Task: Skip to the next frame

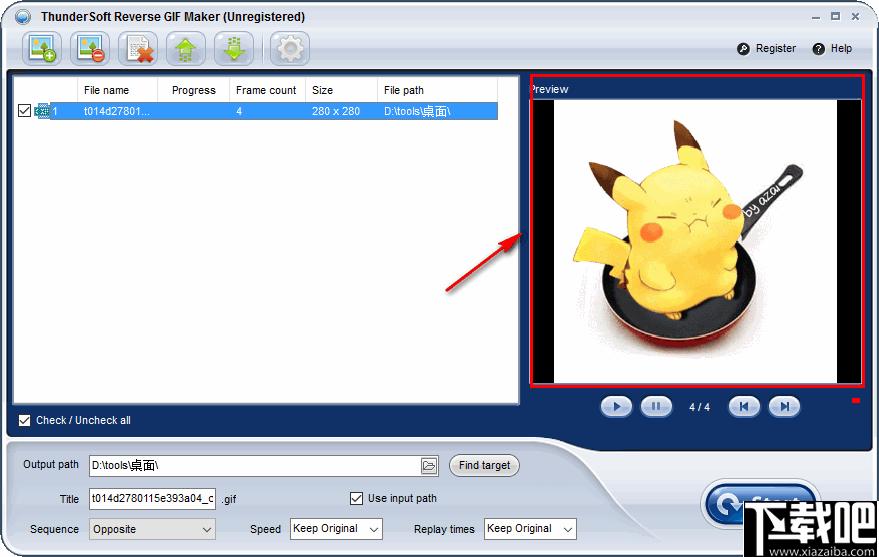Action: click(x=785, y=407)
